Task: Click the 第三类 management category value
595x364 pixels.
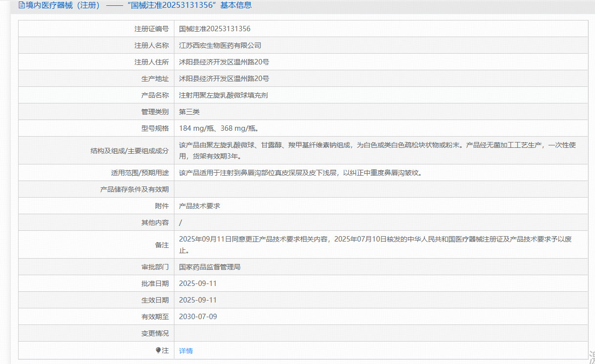Action: tap(189, 112)
